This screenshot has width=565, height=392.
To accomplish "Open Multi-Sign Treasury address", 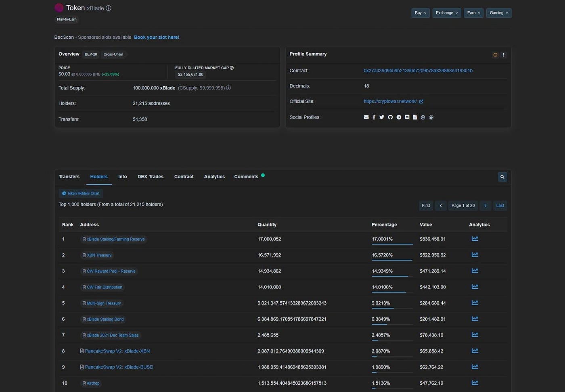I will click(104, 303).
